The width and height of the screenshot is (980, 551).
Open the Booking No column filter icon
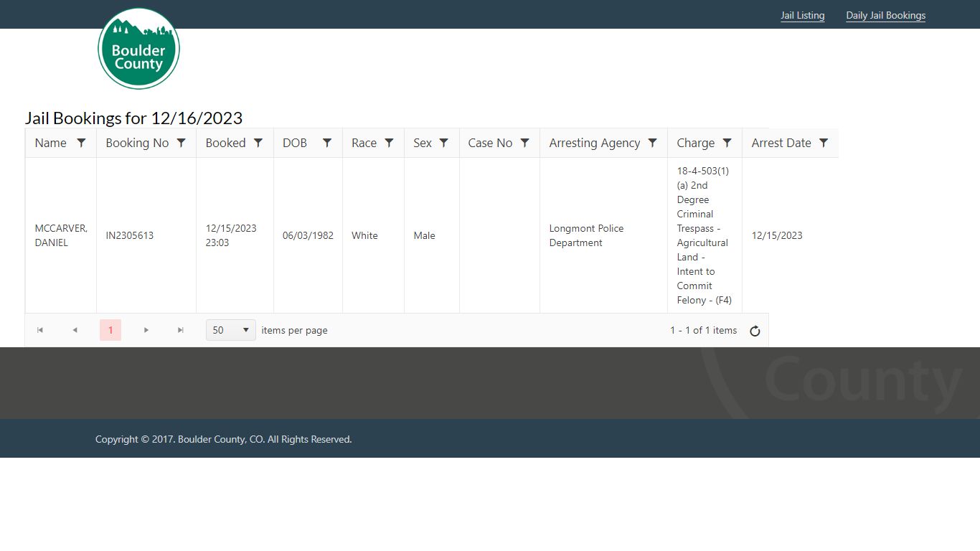pyautogui.click(x=182, y=143)
